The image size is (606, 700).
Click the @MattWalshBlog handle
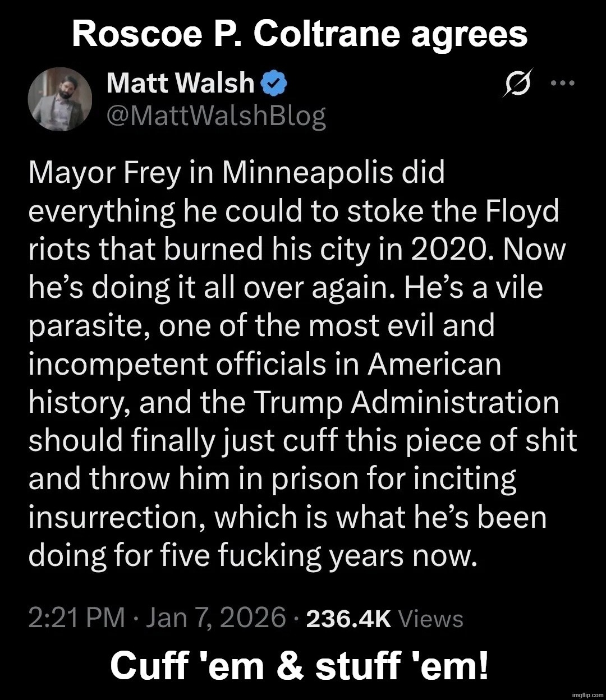(x=215, y=116)
